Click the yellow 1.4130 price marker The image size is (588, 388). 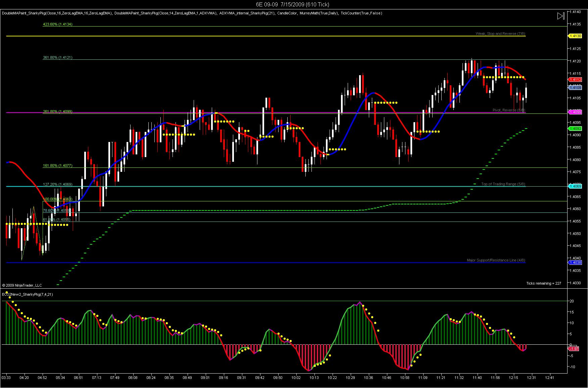point(575,36)
